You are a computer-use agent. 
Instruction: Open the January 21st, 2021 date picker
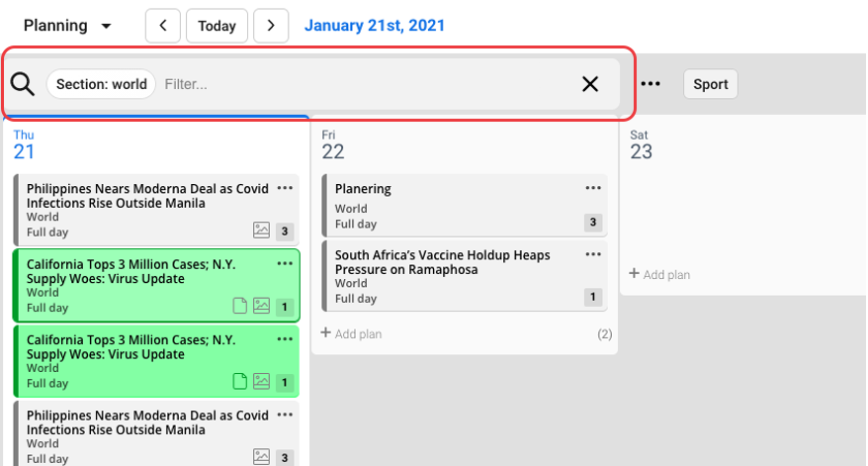[375, 26]
